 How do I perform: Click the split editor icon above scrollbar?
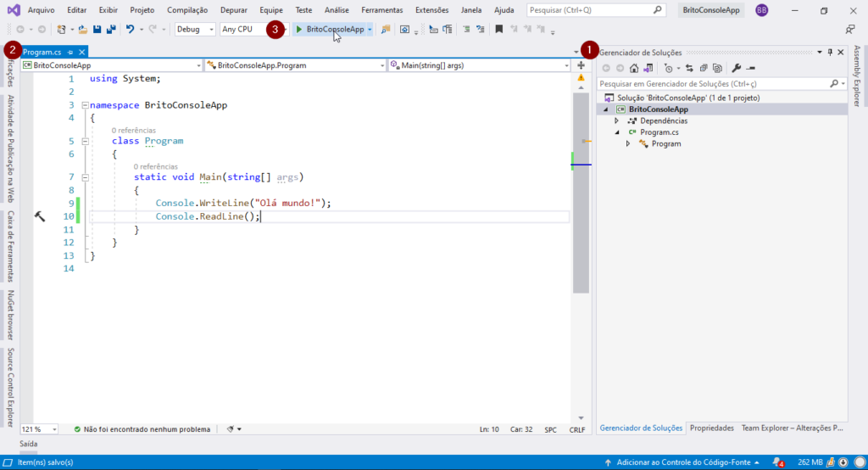(x=581, y=65)
